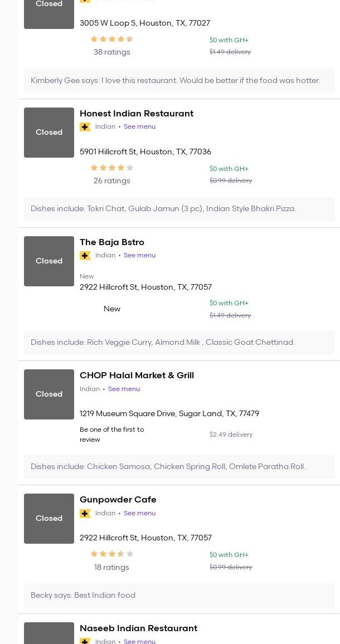Viewport: 340px width, 644px height.
Task: Click CHOP Halal Market & Grill's Closed thumbnail
Action: click(x=49, y=394)
